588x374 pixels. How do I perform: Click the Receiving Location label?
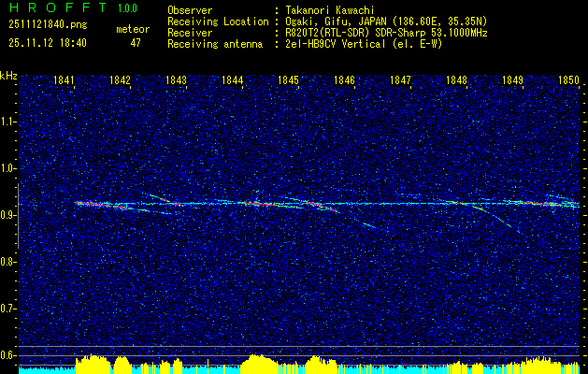coord(218,22)
